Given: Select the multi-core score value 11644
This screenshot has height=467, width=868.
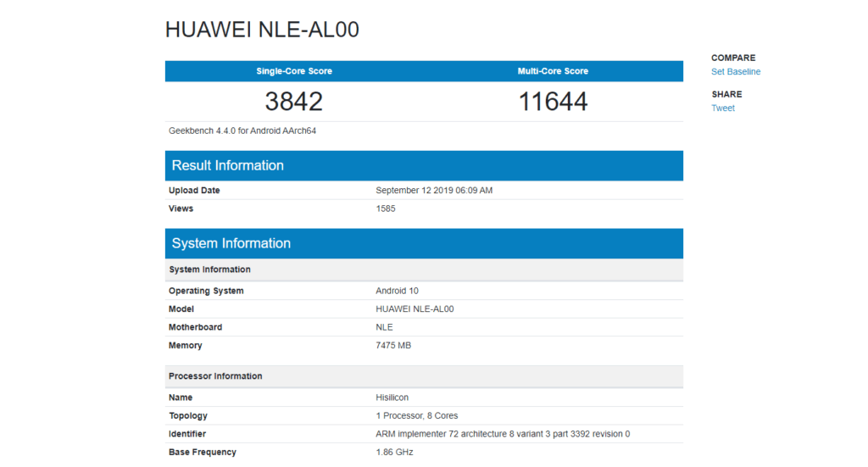Looking at the screenshot, I should tap(553, 102).
